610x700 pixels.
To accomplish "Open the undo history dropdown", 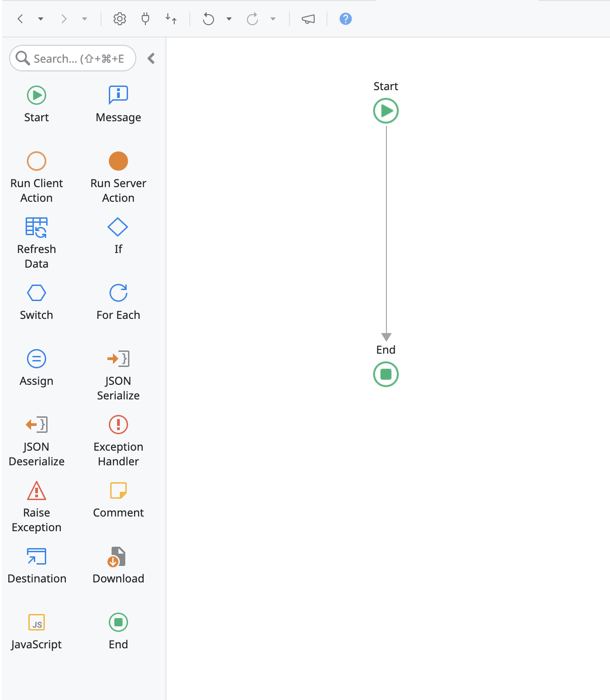I will (x=229, y=19).
